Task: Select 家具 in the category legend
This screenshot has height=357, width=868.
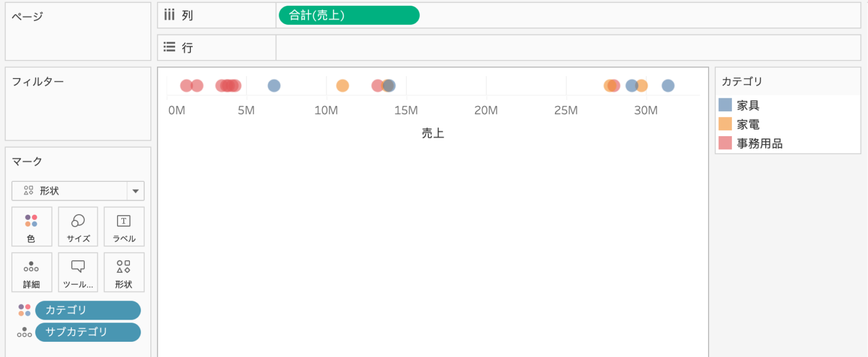Action: (x=749, y=105)
